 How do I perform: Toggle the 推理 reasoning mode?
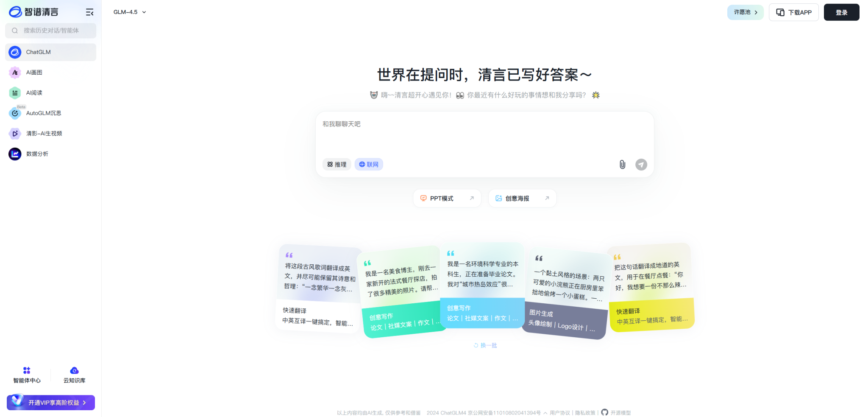tap(337, 165)
